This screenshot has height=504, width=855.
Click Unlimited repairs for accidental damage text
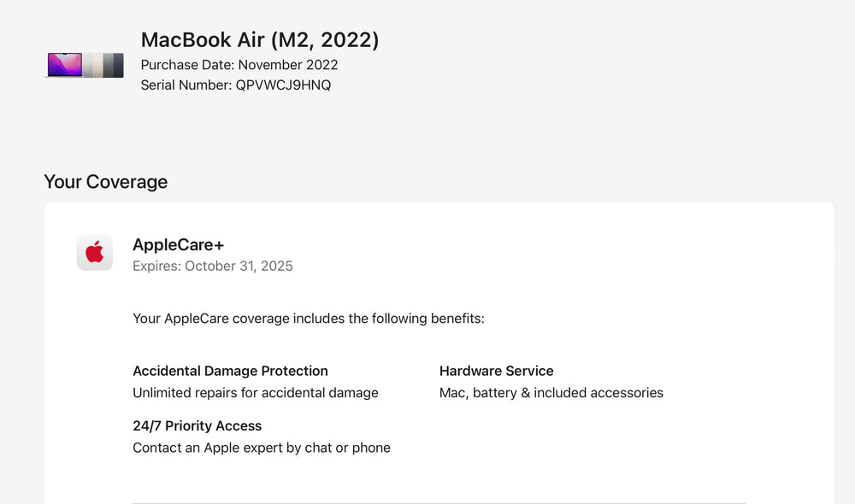256,393
